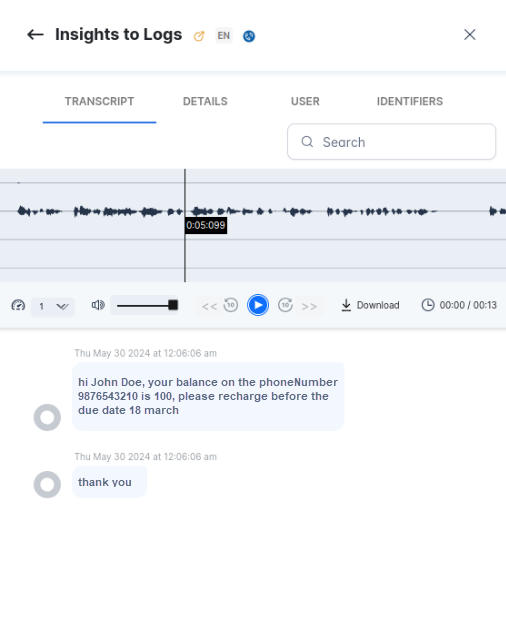Open the DETAILS tab
The width and height of the screenshot is (506, 625).
[x=205, y=102]
